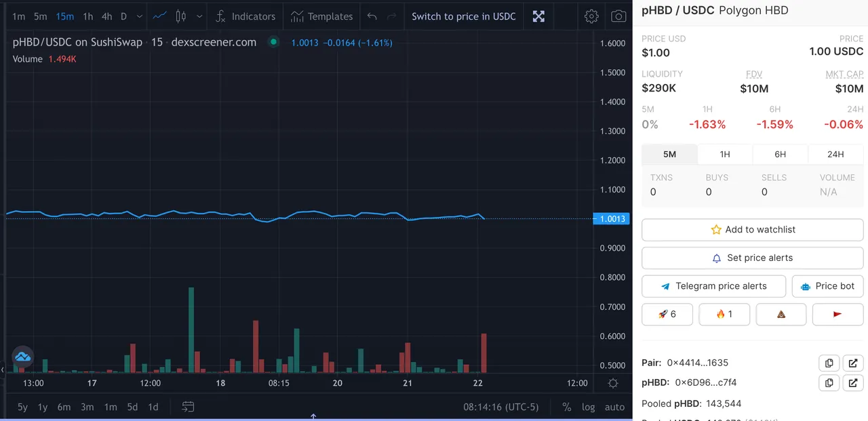Viewport: 868px width, 421px height.
Task: Expand the chart style dropdown arrow
Action: [199, 16]
